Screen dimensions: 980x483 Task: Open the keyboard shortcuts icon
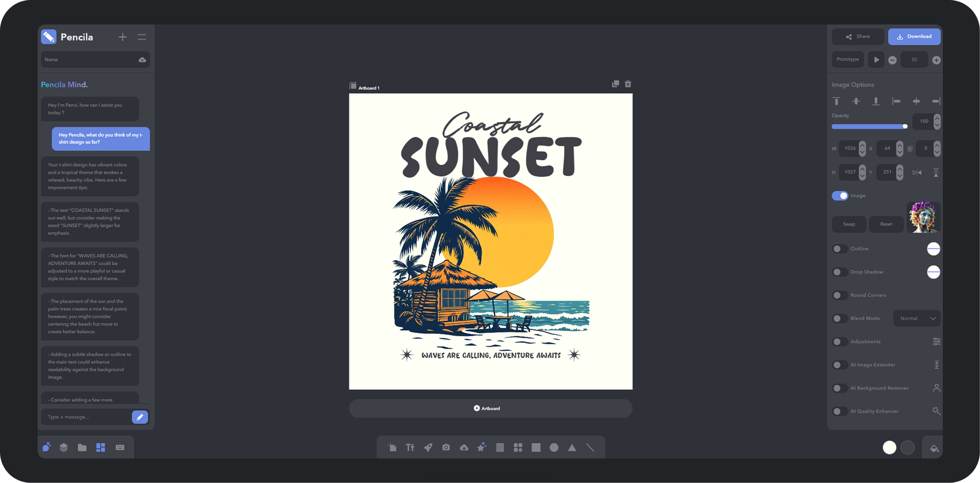click(120, 447)
